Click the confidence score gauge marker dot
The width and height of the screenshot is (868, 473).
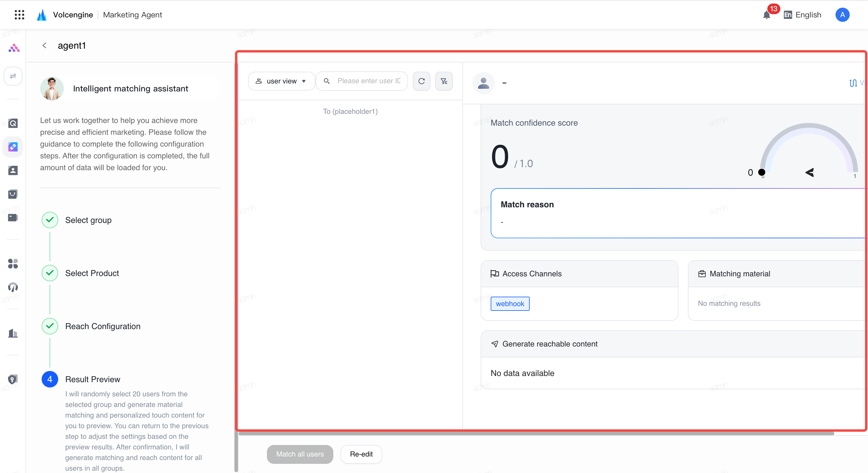(761, 173)
